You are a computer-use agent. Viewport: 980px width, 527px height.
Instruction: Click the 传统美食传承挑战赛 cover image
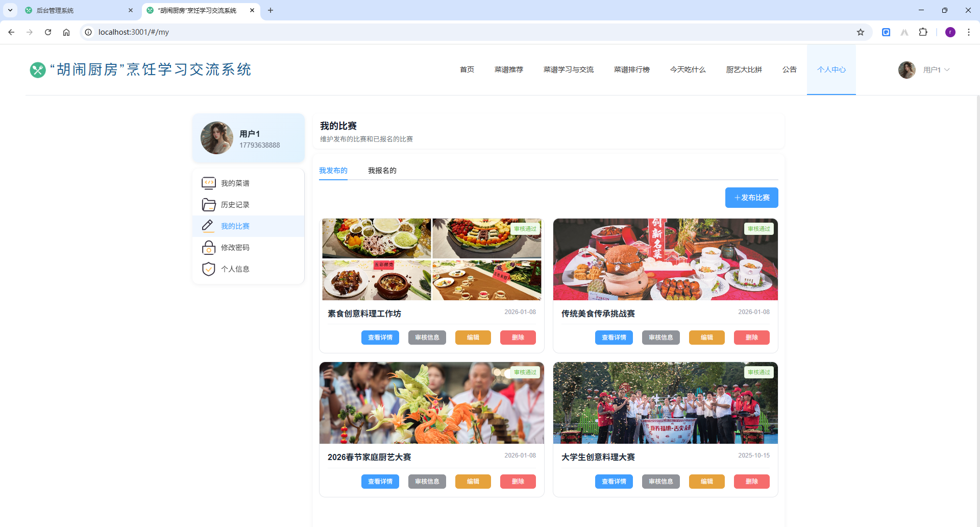click(666, 259)
